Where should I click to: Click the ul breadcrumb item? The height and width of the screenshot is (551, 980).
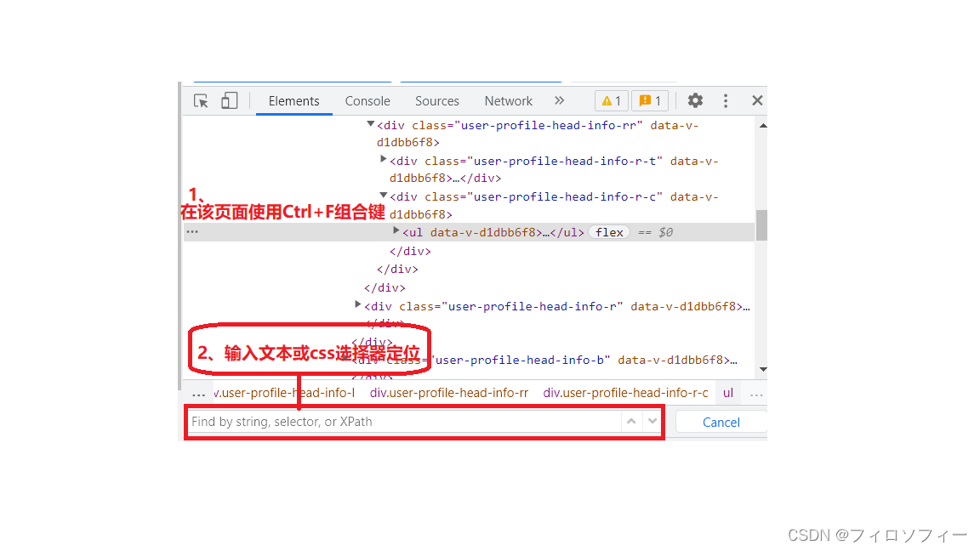[x=728, y=393]
